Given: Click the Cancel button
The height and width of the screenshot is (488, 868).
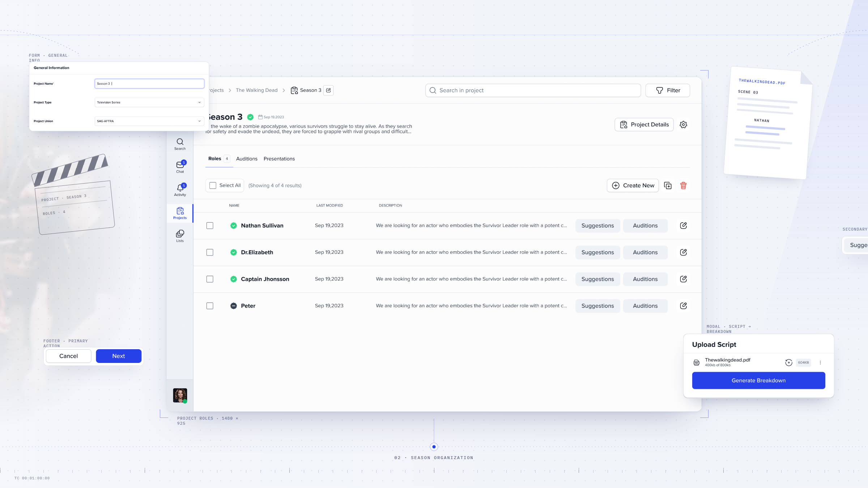Looking at the screenshot, I should coord(68,356).
